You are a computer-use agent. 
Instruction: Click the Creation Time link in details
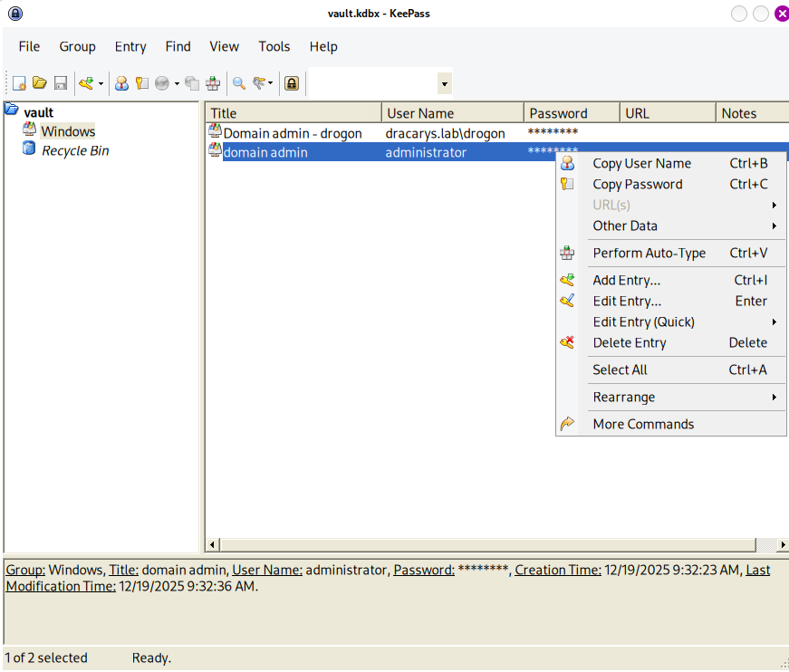[x=557, y=570]
